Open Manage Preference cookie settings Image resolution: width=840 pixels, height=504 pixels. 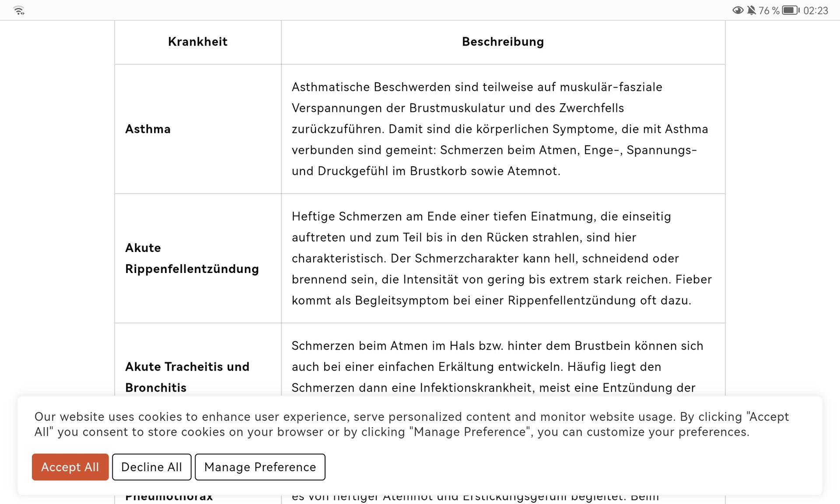pos(260,467)
